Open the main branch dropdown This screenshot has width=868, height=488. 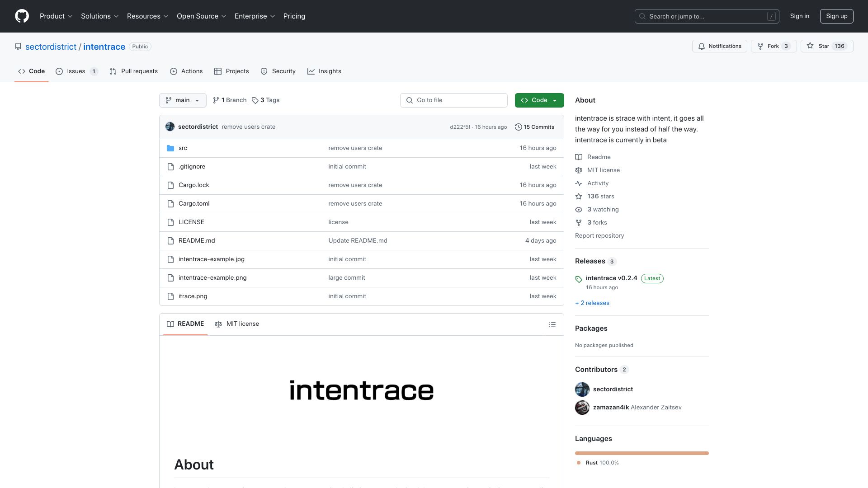point(183,100)
